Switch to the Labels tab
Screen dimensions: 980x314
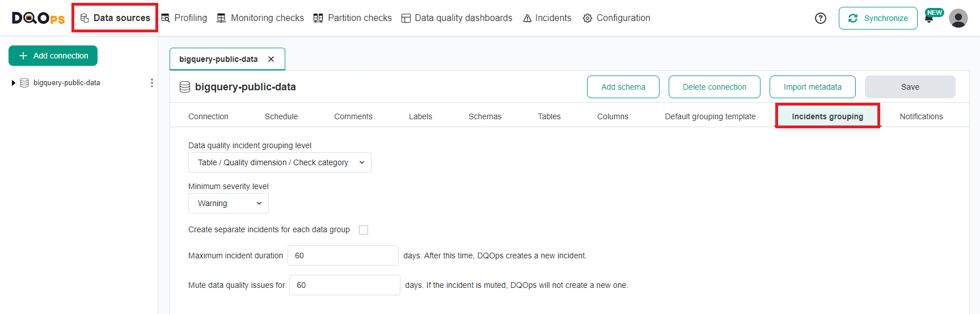pos(420,116)
